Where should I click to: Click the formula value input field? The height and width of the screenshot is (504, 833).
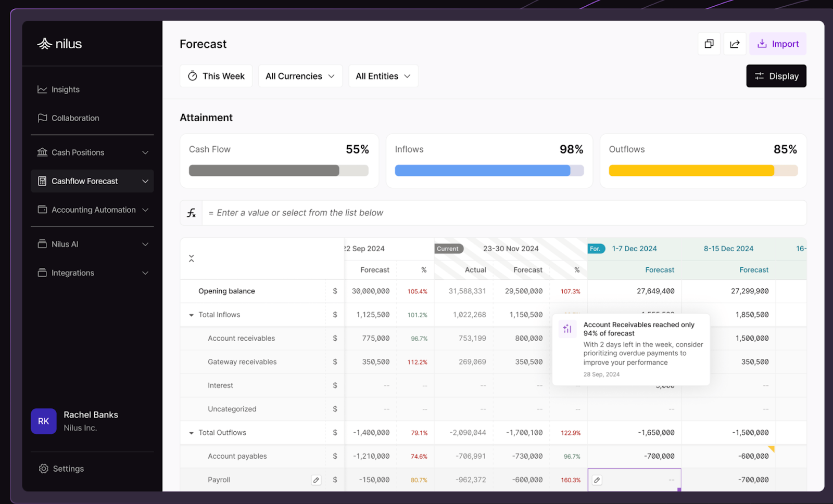(x=504, y=213)
